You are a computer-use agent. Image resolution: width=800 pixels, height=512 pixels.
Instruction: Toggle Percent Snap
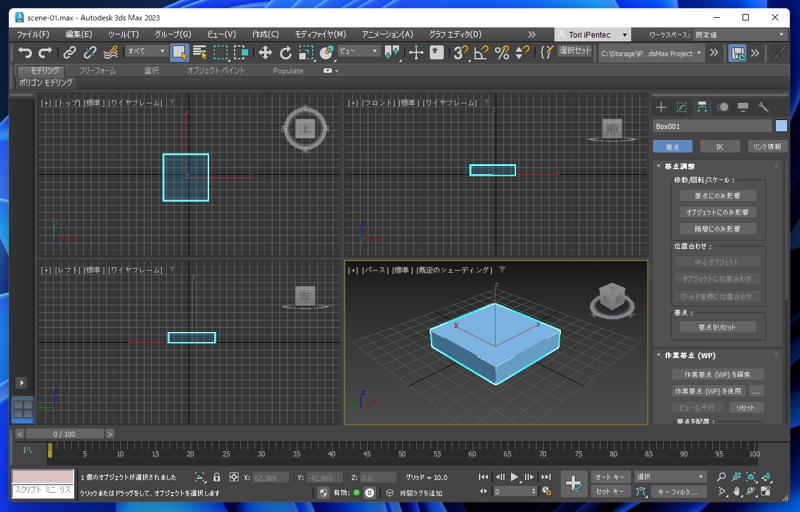click(502, 52)
